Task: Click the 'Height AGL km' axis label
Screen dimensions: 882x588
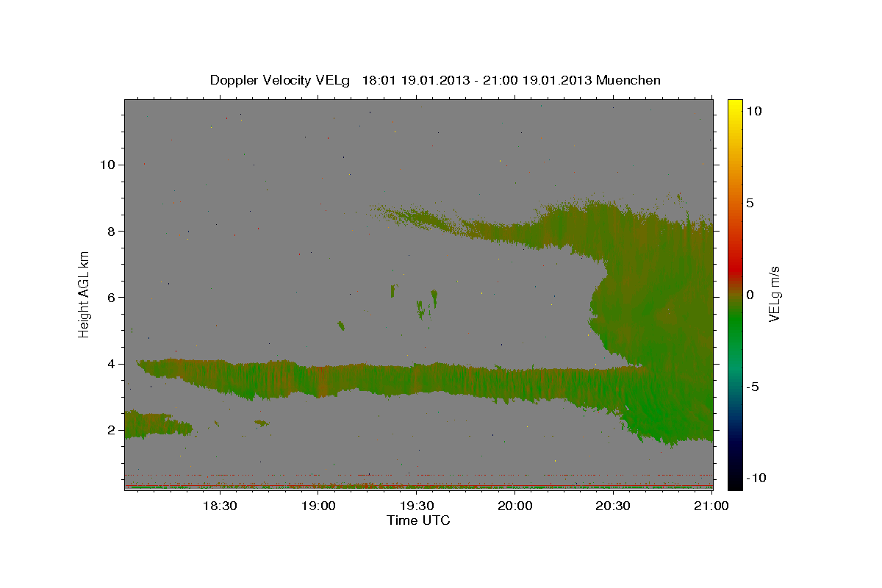Action: tap(85, 294)
